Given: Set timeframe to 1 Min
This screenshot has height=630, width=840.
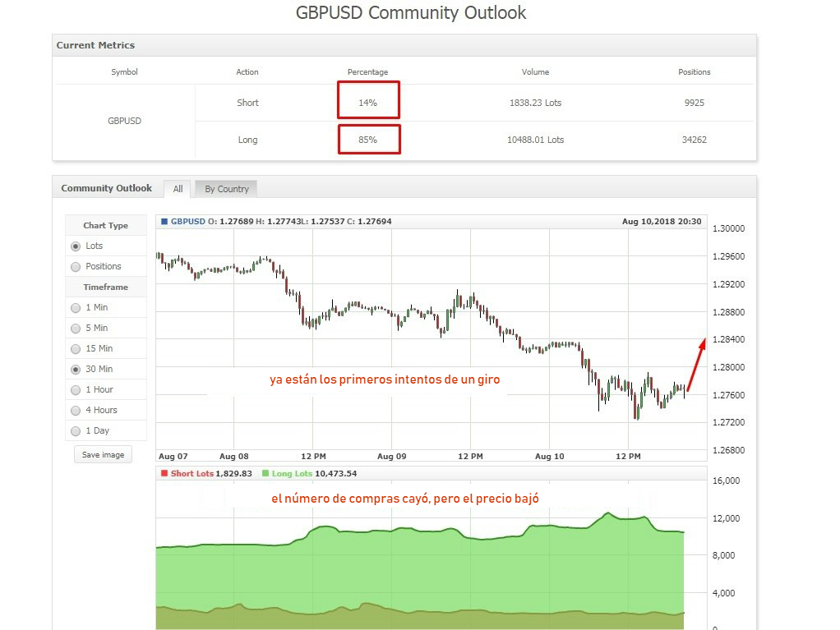Looking at the screenshot, I should coord(76,307).
